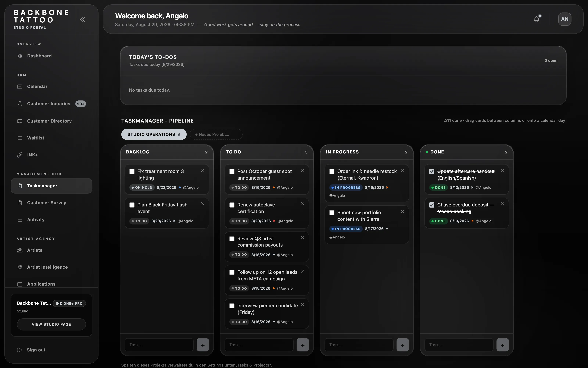Check 'Shoot new portfolio content' task
Image resolution: width=588 pixels, height=368 pixels.
click(332, 213)
